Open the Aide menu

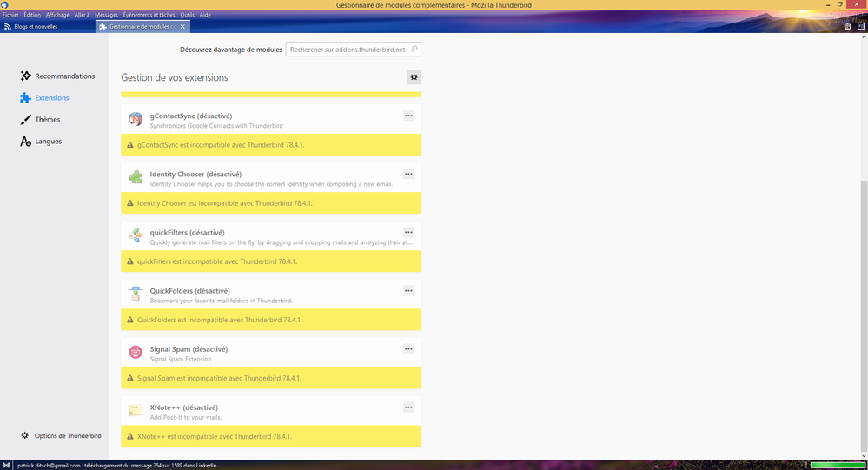tap(205, 15)
